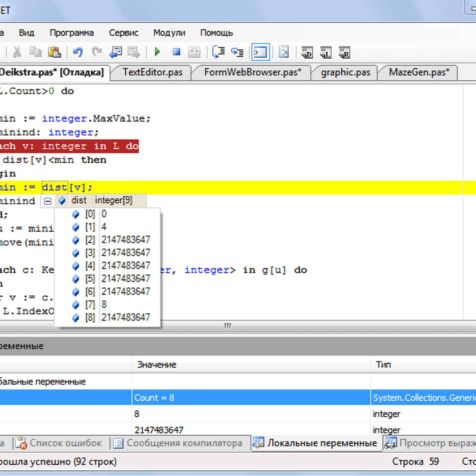Click the Тип column header
The height and width of the screenshot is (476, 476).
click(x=423, y=364)
